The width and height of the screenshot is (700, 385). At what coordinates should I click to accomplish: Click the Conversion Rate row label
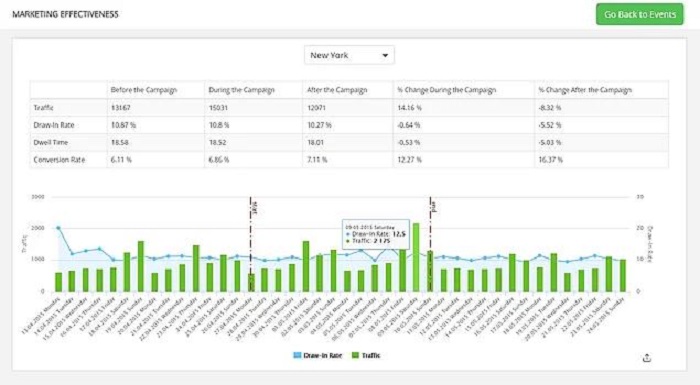click(x=59, y=159)
